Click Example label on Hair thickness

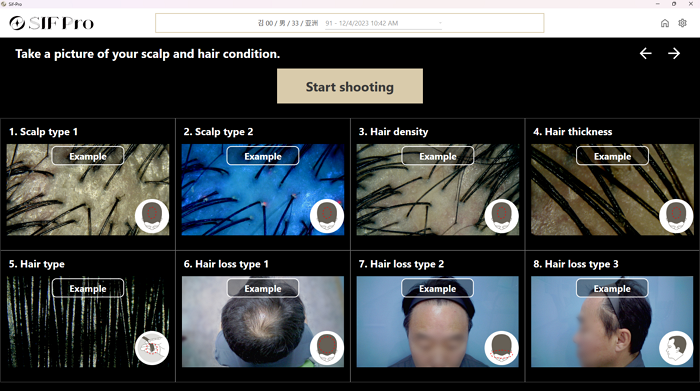click(x=612, y=156)
